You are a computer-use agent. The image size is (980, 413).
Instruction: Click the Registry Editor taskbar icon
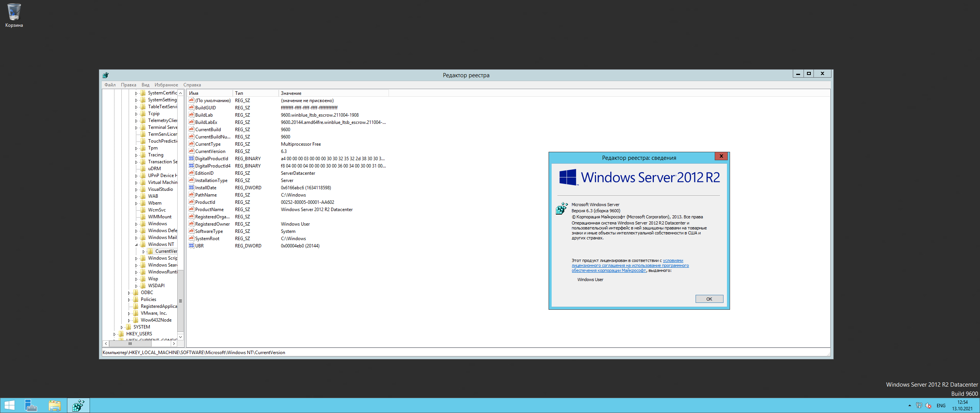(x=78, y=405)
